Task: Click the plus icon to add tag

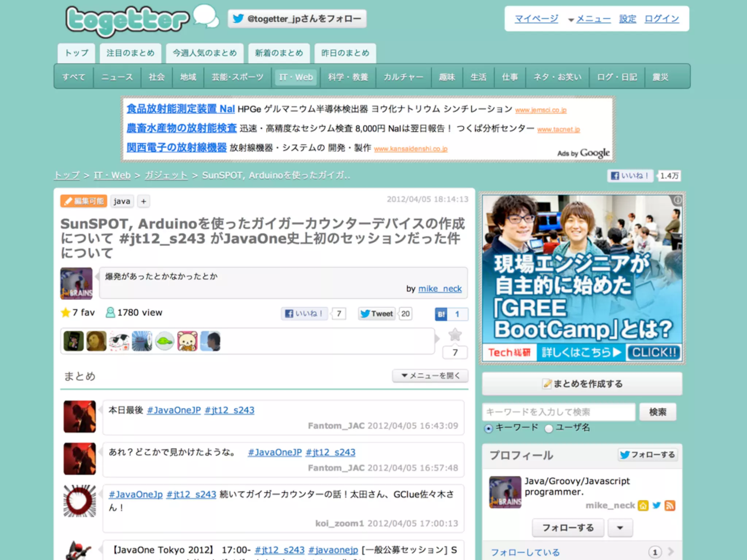Action: [x=144, y=201]
